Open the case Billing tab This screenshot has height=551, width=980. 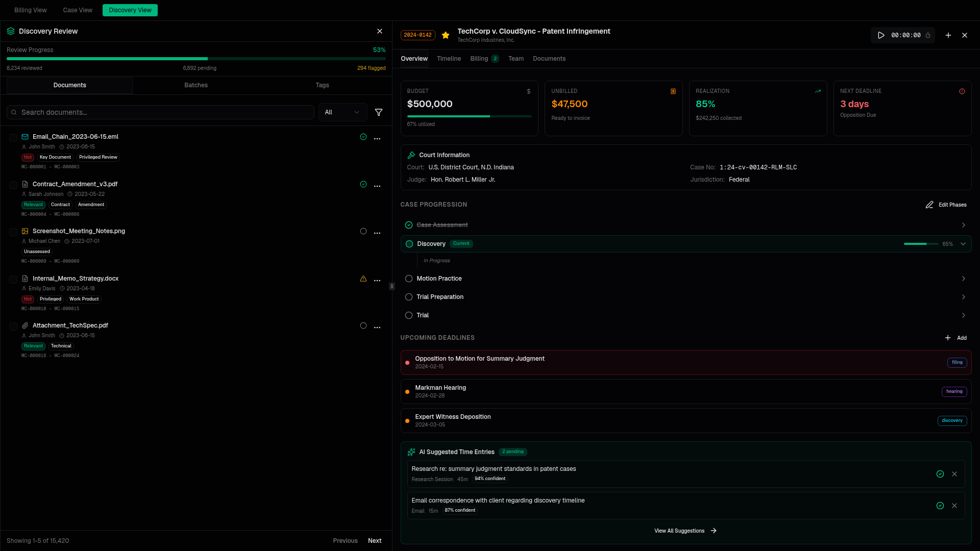(484, 59)
